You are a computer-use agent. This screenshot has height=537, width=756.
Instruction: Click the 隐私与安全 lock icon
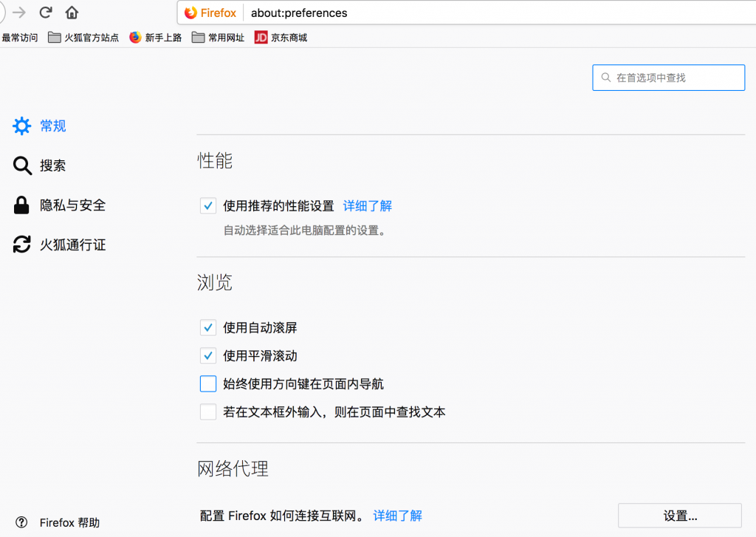21,205
